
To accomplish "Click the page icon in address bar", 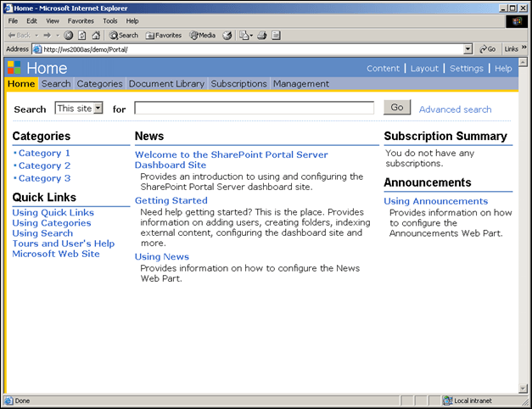I will [x=37, y=49].
